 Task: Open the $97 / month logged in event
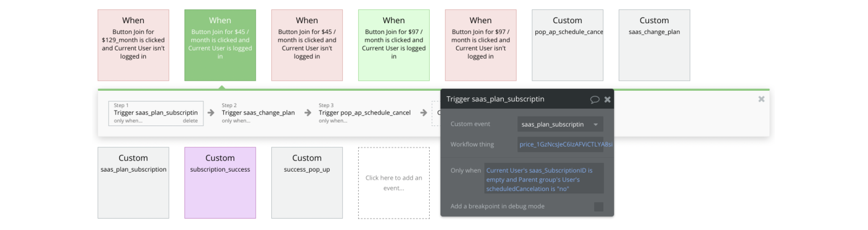tap(394, 45)
